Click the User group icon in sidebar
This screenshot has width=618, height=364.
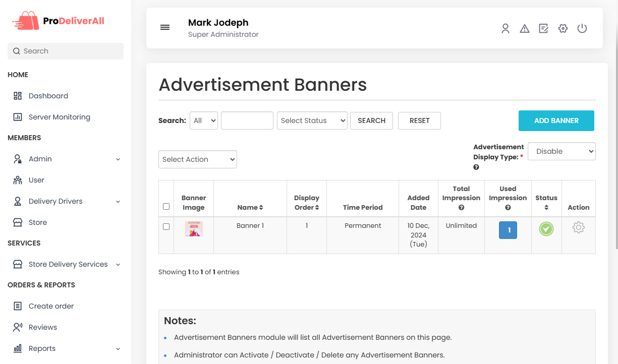pos(18,180)
